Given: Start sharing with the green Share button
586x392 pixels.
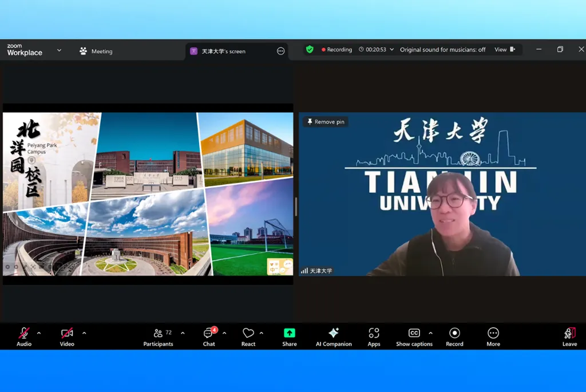Looking at the screenshot, I should [x=290, y=336].
